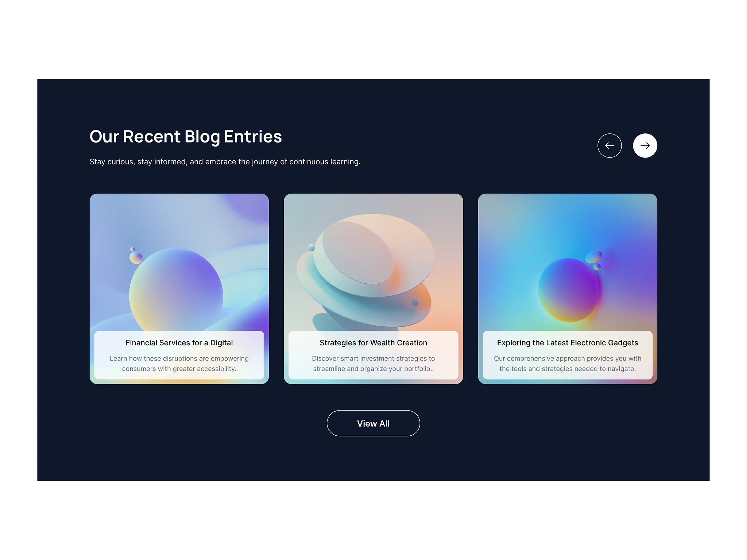Open the Strategies for Wealth Creation title
747x560 pixels.
pos(373,343)
